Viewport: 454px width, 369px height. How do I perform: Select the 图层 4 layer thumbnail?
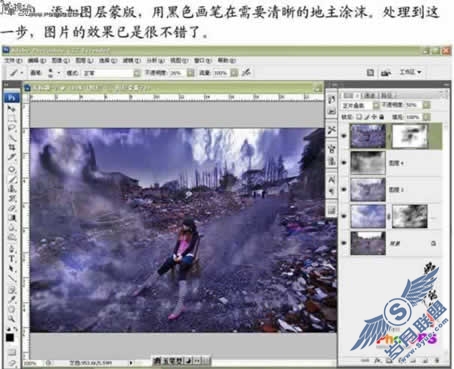pyautogui.click(x=368, y=163)
